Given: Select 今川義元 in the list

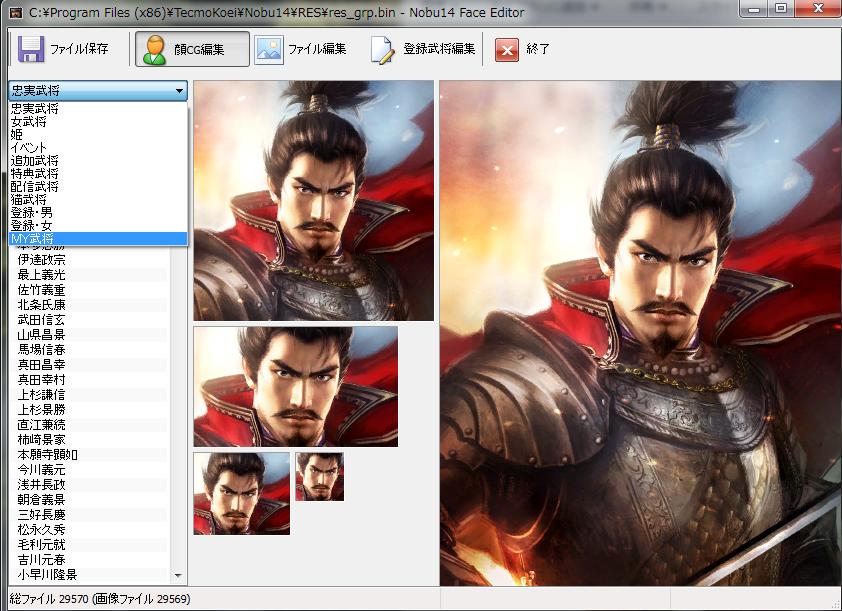Looking at the screenshot, I should pos(41,470).
